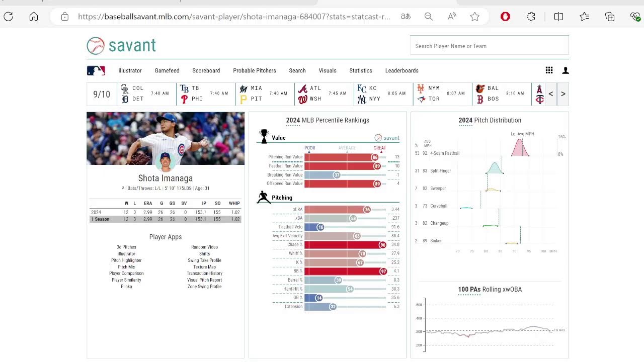Viewport: 644px width, 362px height.
Task: Open the user account icon
Action: click(566, 70)
